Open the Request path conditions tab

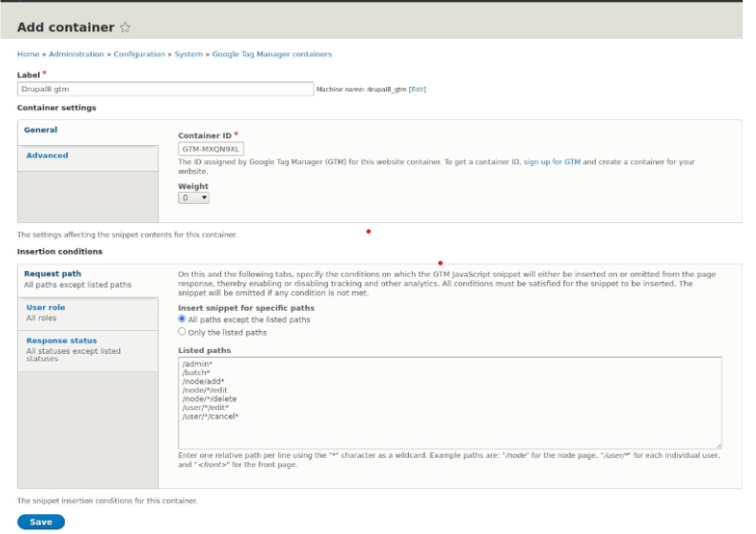coord(52,274)
